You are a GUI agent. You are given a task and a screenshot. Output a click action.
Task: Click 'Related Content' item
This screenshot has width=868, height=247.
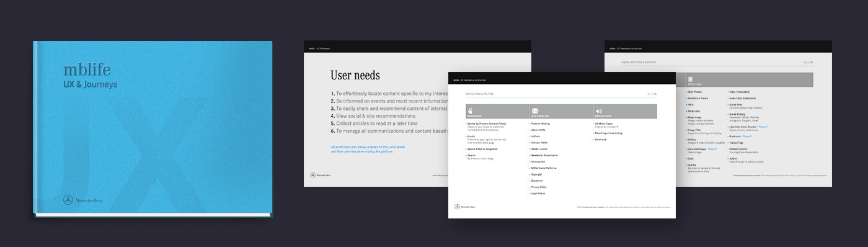click(x=738, y=148)
